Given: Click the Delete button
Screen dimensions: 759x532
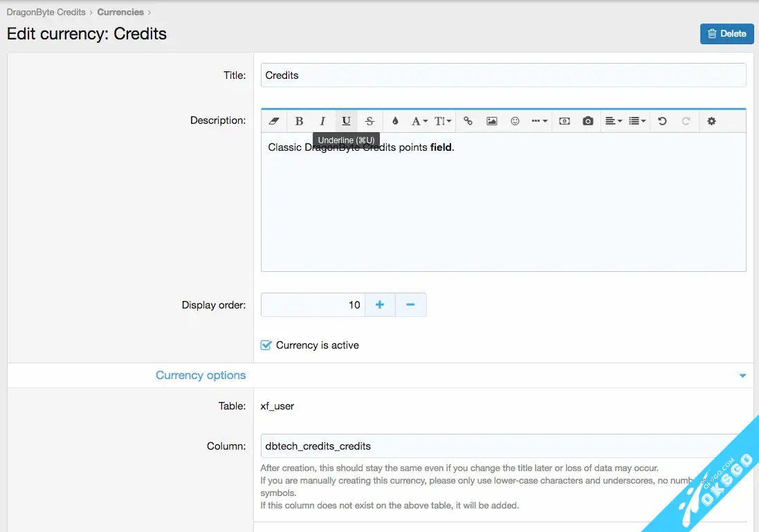Looking at the screenshot, I should pyautogui.click(x=726, y=33).
